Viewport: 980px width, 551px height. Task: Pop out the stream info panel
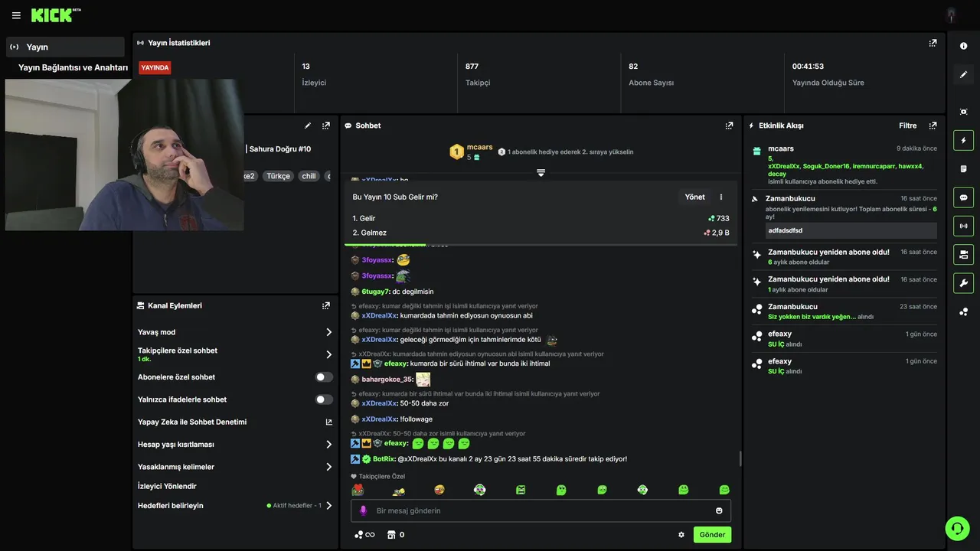[326, 126]
